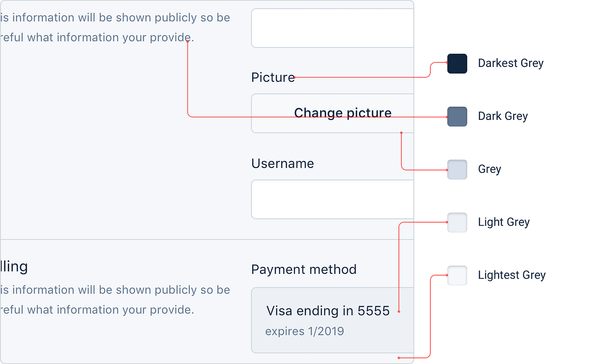Click the Grey swatch label text
The height and width of the screenshot is (364, 613).
490,169
